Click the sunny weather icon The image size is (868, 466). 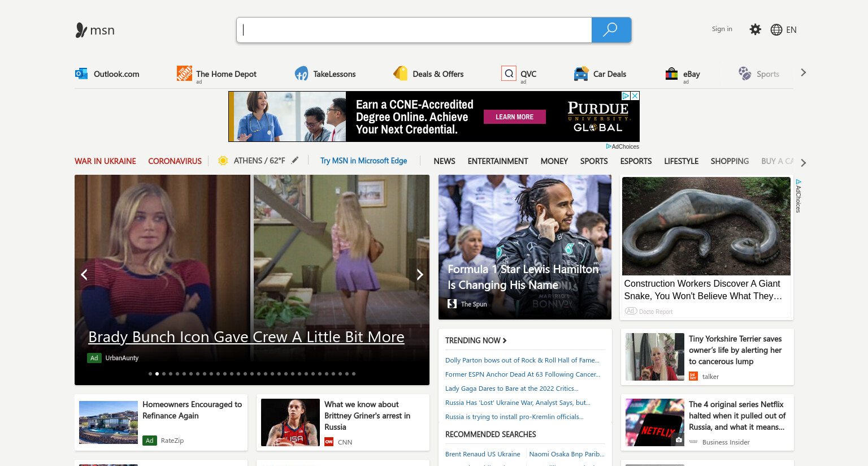point(223,161)
